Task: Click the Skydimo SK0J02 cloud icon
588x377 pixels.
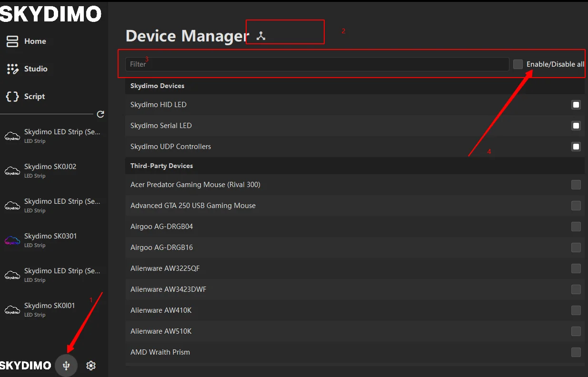Action: 12,171
